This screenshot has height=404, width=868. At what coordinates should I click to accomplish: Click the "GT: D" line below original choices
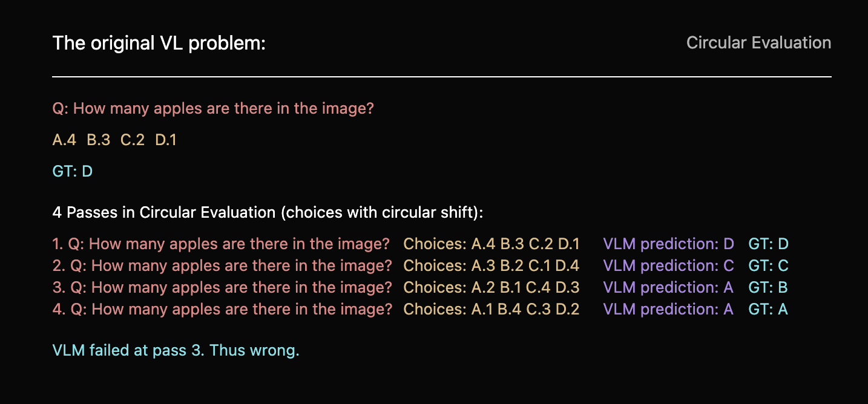73,172
